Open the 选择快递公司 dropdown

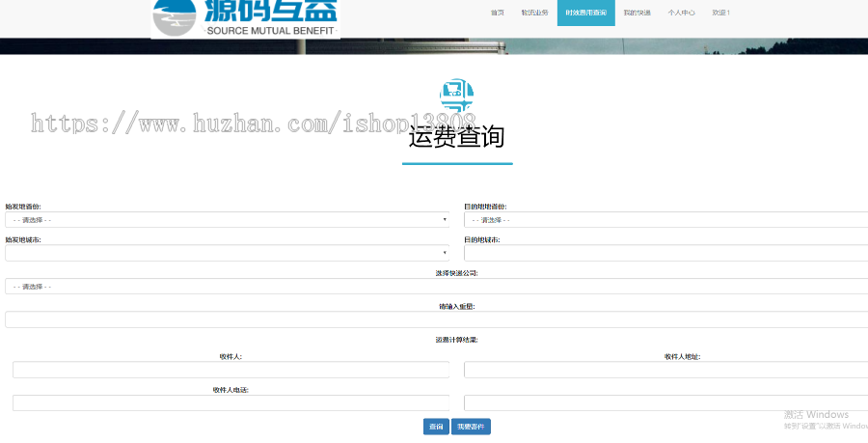[x=436, y=287]
